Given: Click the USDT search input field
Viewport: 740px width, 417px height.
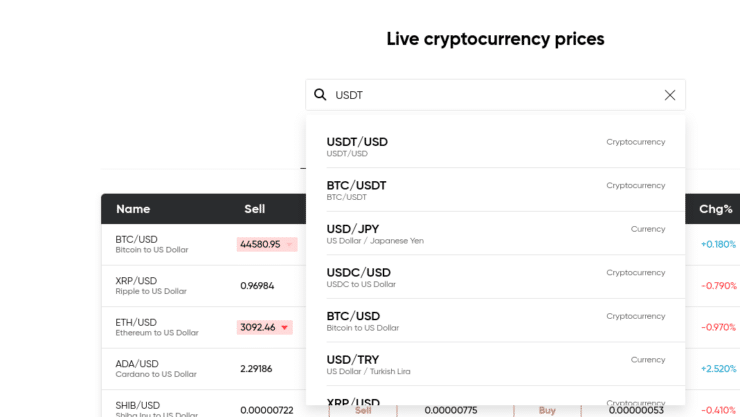Looking at the screenshot, I should click(x=496, y=95).
